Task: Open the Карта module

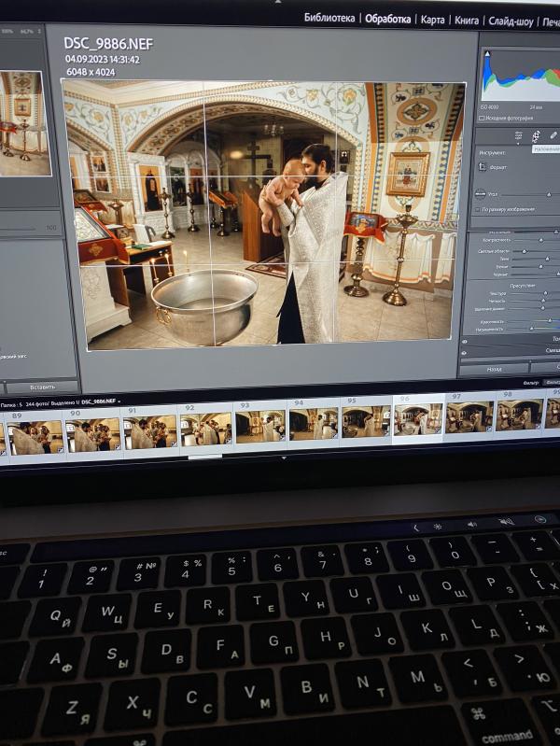Action: click(432, 20)
